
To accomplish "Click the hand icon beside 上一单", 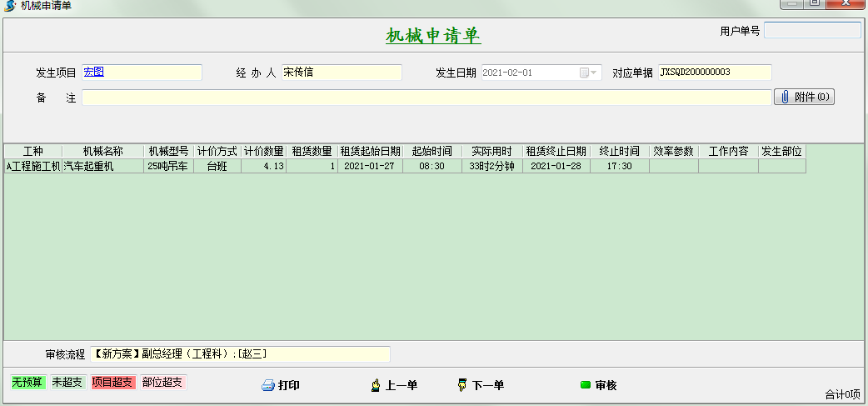I will click(376, 385).
